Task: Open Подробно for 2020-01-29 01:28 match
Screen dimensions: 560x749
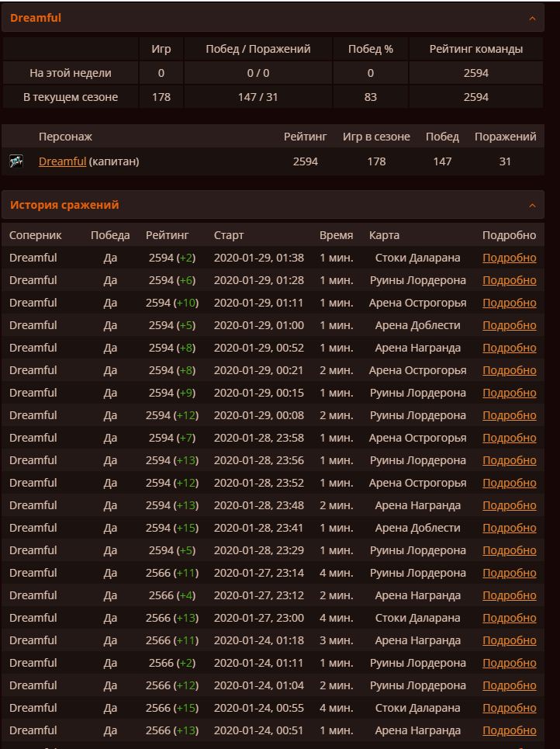Action: 509,280
